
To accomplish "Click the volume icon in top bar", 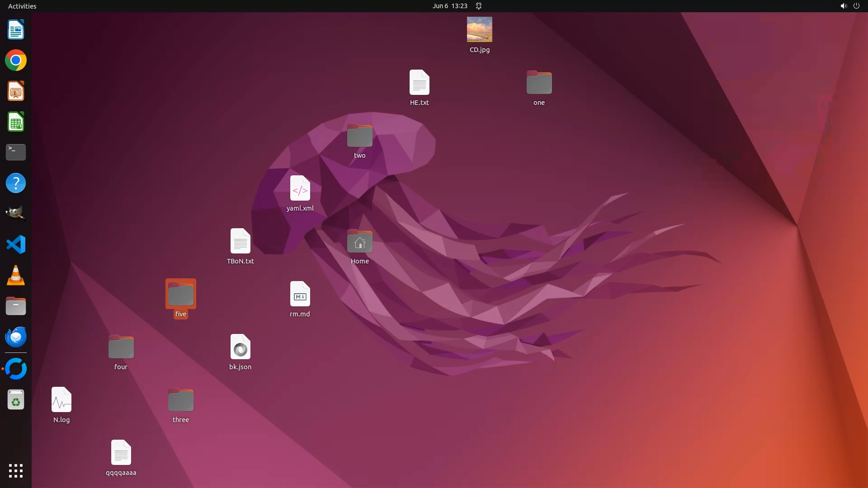I will click(843, 6).
